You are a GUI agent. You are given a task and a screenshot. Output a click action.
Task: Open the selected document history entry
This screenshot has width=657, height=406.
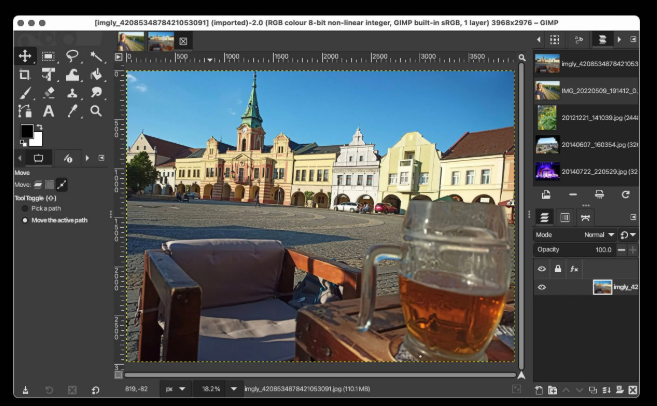(x=546, y=194)
